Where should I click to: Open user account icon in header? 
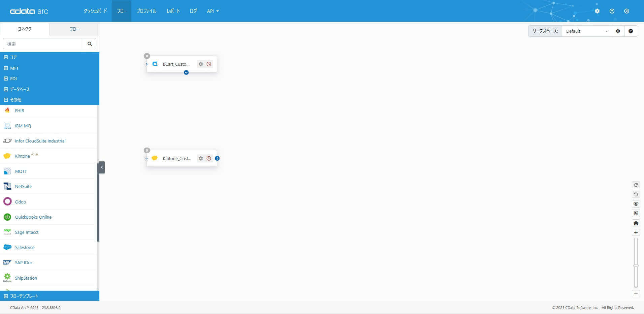point(626,11)
